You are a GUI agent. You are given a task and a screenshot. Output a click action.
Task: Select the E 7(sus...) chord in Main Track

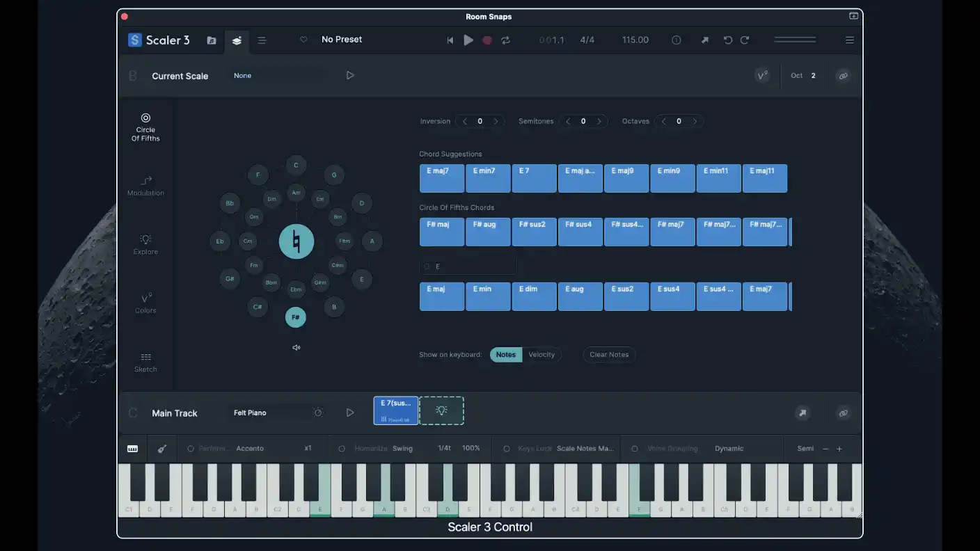pyautogui.click(x=396, y=410)
